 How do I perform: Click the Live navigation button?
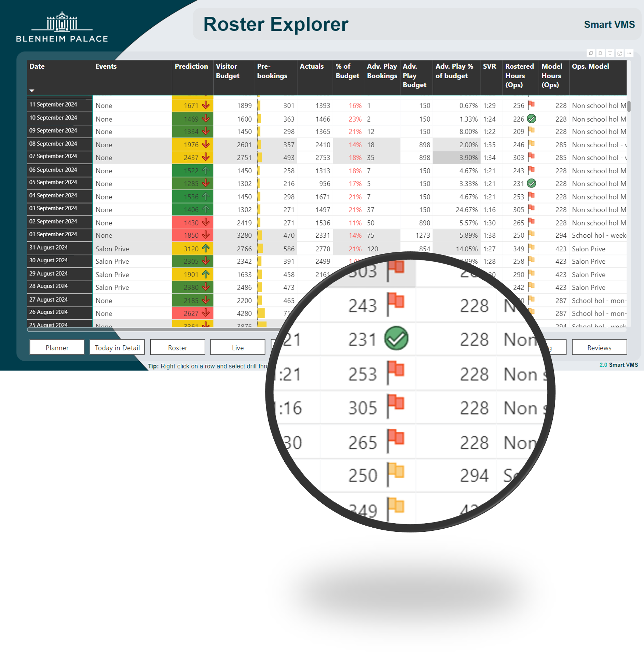pyautogui.click(x=237, y=347)
